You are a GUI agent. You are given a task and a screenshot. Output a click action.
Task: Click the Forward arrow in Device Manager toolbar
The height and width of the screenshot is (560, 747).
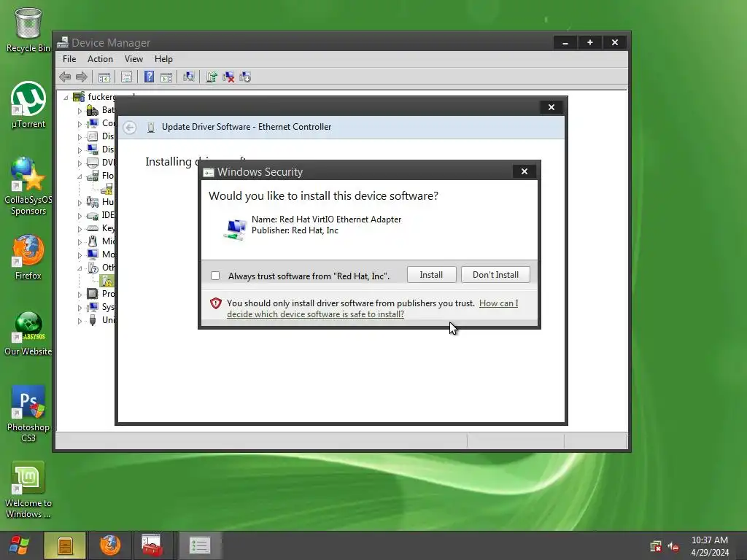(82, 77)
